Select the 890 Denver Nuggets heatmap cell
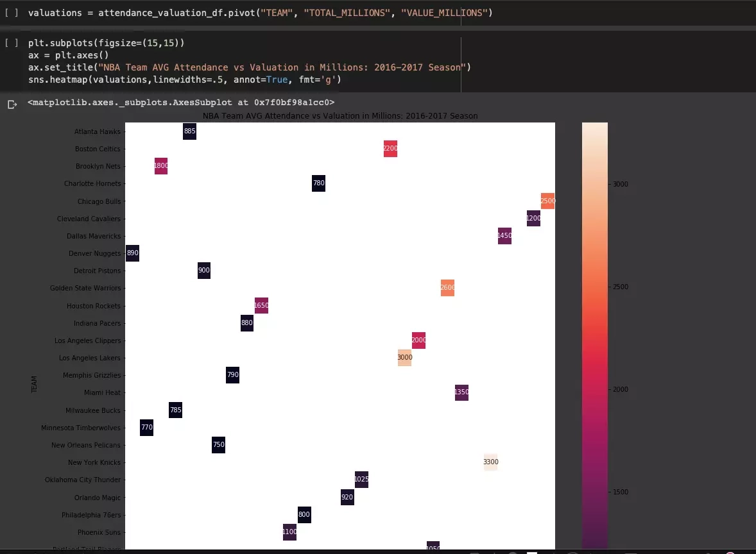The image size is (756, 554). coord(133,253)
